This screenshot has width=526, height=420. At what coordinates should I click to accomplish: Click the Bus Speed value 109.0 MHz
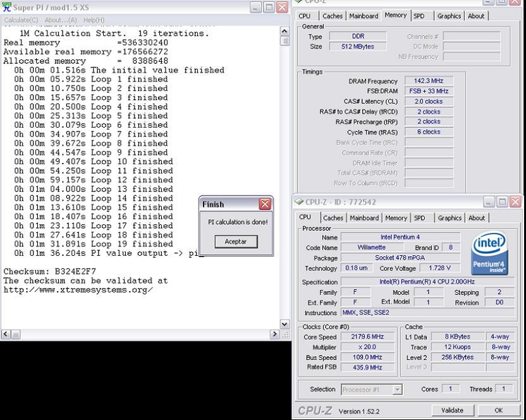tap(367, 357)
